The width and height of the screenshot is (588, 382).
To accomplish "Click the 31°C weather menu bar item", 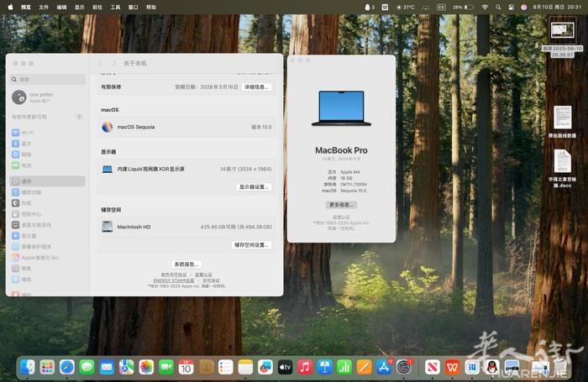I will (x=406, y=7).
